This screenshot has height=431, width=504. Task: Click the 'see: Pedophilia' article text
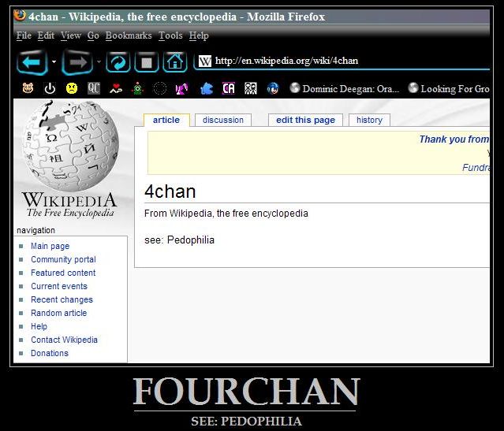tap(179, 240)
